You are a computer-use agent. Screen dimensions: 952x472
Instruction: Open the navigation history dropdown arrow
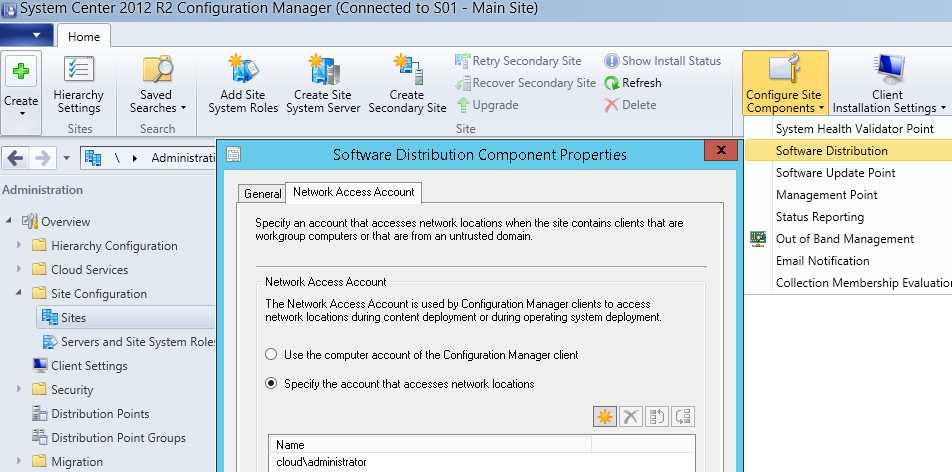[67, 159]
